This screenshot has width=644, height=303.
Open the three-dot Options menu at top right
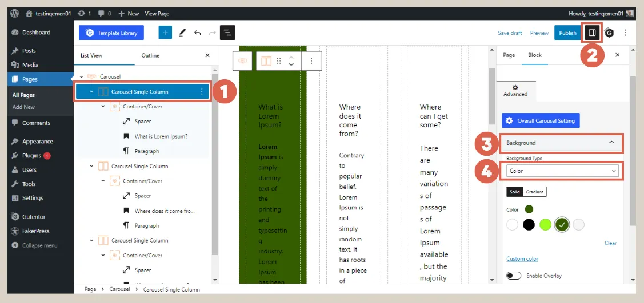(x=625, y=33)
